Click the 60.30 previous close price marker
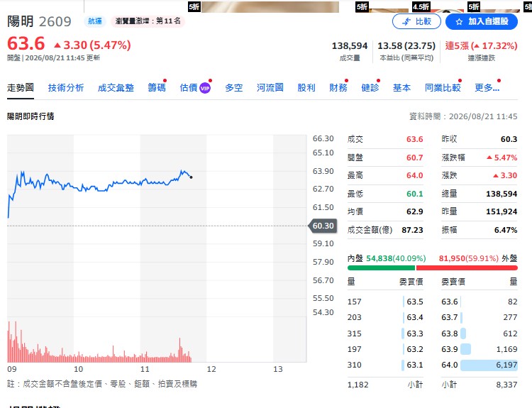Screen dimensions: 532x408 click(x=323, y=226)
